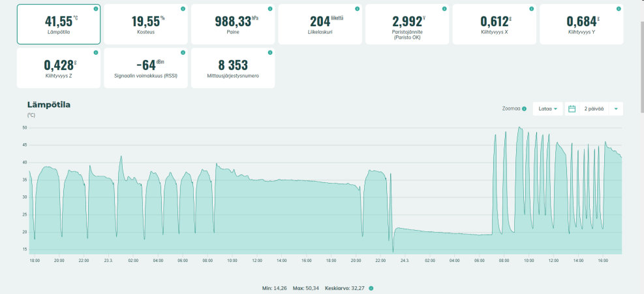
Task: Click the info icon next to Zoomaa
Action: [524, 109]
